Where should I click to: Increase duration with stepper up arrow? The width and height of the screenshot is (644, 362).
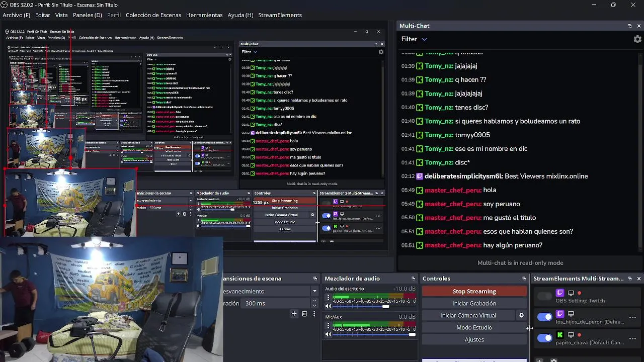[x=314, y=301]
